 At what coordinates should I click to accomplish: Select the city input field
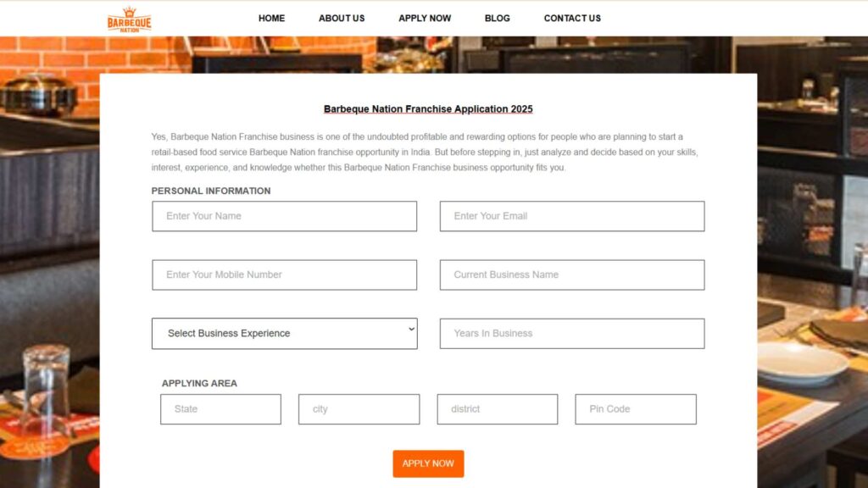pyautogui.click(x=359, y=409)
